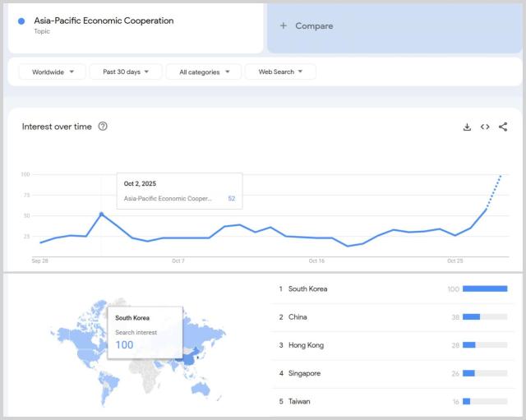
Task: Choose Singapore in the region ranking
Action: tap(304, 374)
